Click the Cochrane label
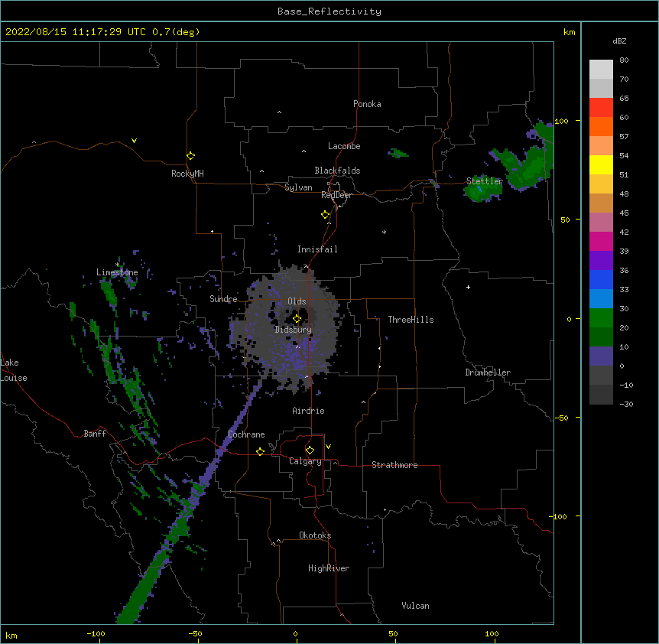 pos(246,434)
